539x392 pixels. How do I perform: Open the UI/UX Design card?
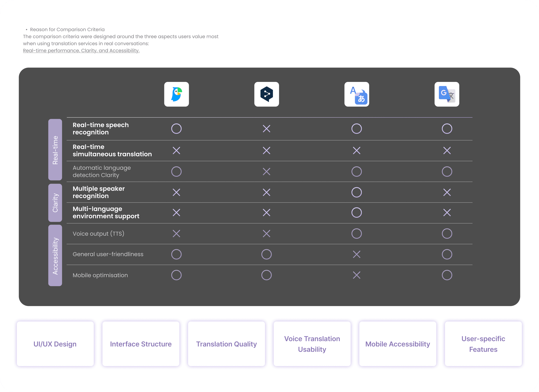[x=55, y=344]
